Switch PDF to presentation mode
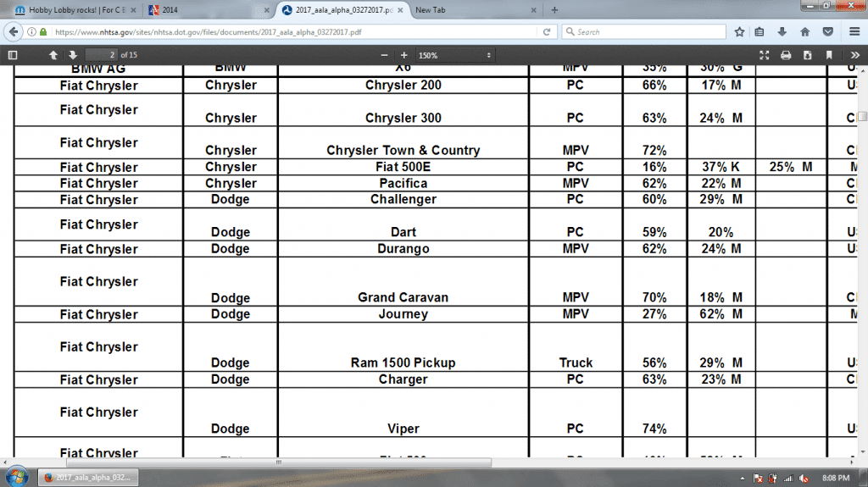868x487 pixels. (764, 55)
